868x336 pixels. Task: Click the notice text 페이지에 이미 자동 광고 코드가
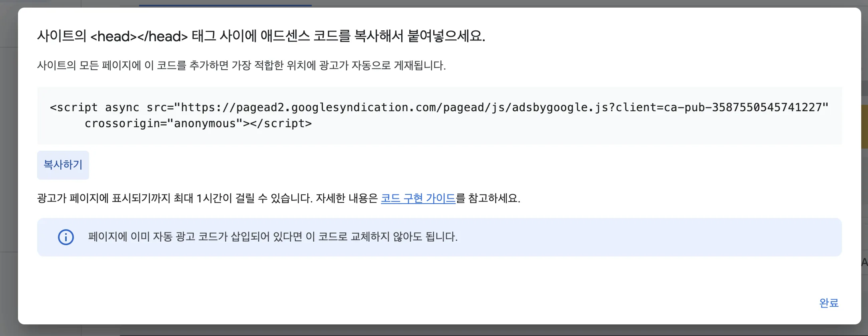point(273,237)
